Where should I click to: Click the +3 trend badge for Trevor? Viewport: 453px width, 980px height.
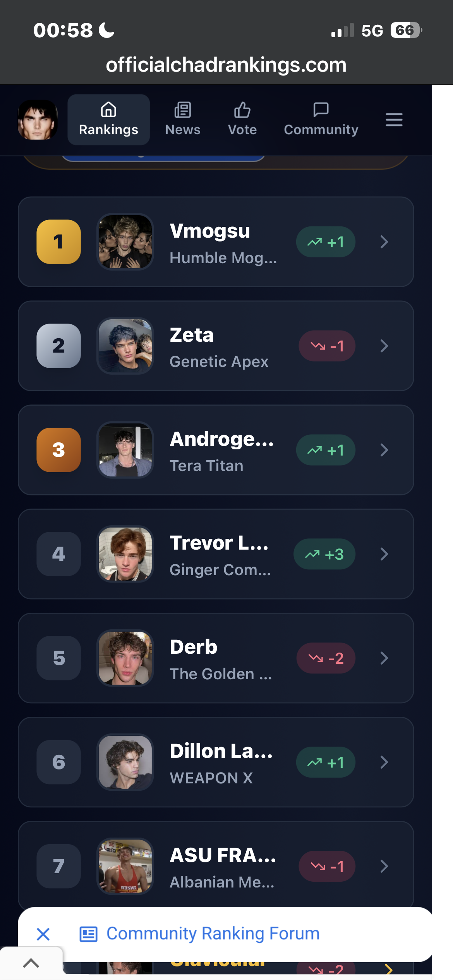pyautogui.click(x=324, y=554)
